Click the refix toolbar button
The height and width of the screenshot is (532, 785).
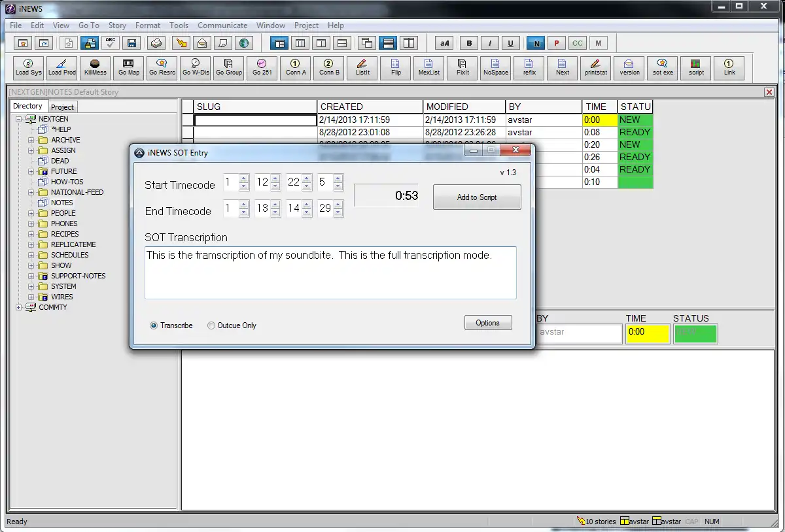pos(529,67)
